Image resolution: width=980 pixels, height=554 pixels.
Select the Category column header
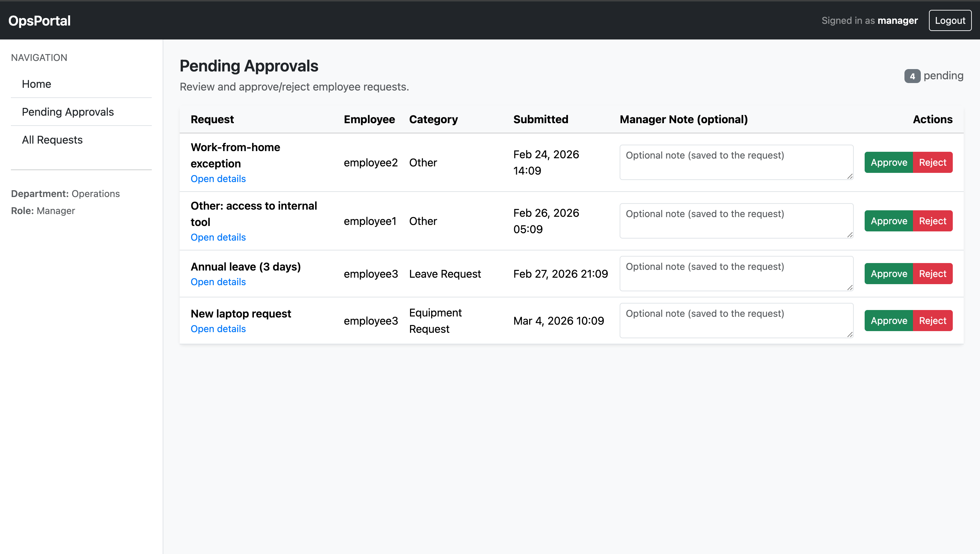coord(433,119)
